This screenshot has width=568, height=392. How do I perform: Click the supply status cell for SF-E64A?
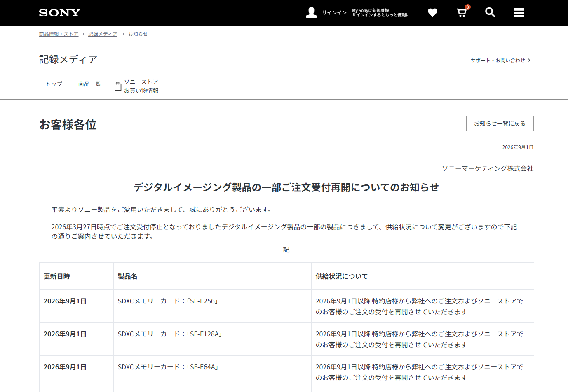[x=422, y=372]
